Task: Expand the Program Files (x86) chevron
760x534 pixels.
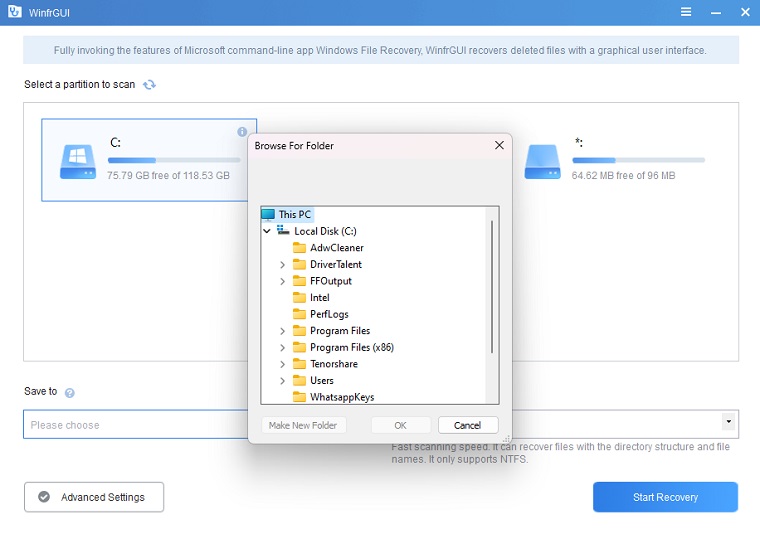Action: (x=283, y=347)
